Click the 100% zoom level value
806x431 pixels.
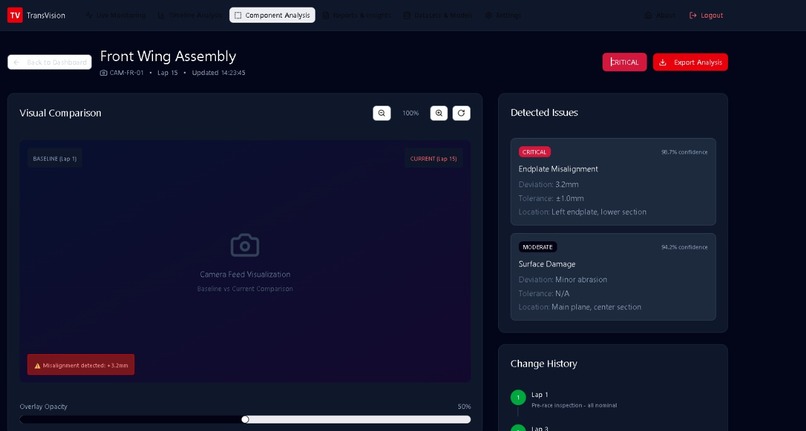[x=410, y=113]
